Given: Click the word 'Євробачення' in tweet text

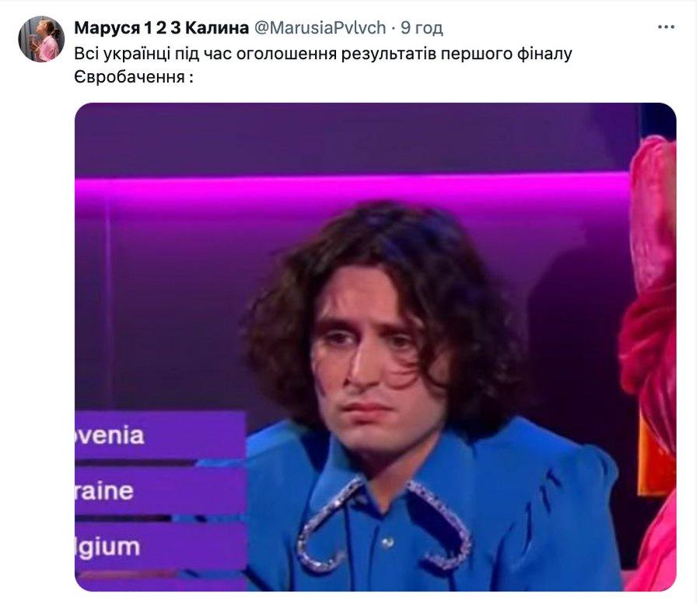Looking at the screenshot, I should pos(129,77).
